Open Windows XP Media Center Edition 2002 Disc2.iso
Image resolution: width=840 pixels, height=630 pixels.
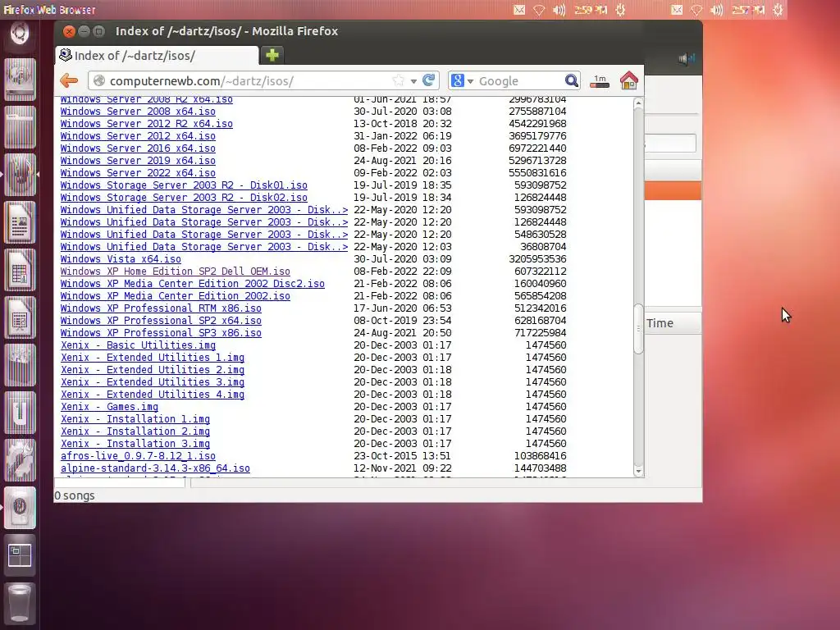pyautogui.click(x=192, y=284)
